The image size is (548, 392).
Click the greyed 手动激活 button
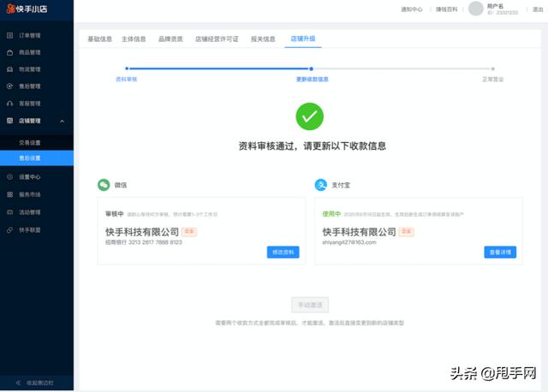(x=310, y=305)
